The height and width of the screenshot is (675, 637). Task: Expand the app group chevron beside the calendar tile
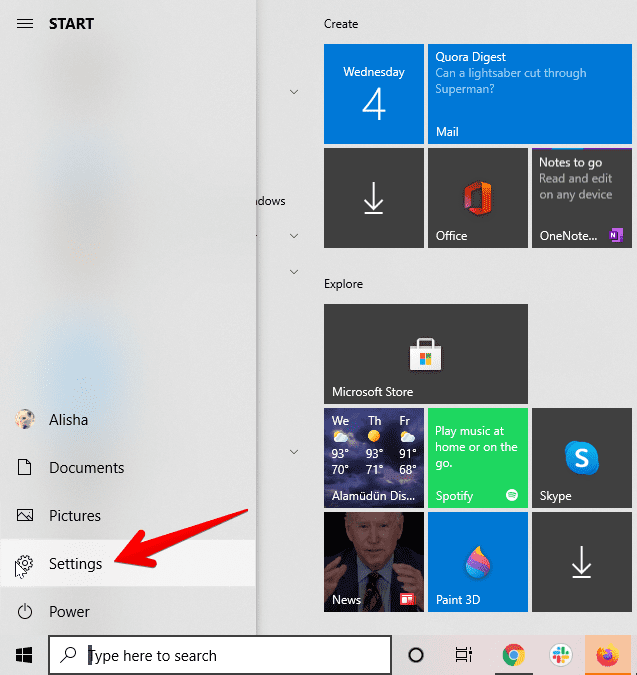pyautogui.click(x=294, y=92)
